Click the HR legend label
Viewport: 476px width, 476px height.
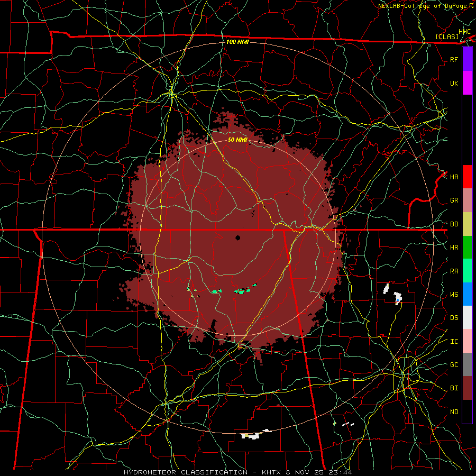pos(454,248)
